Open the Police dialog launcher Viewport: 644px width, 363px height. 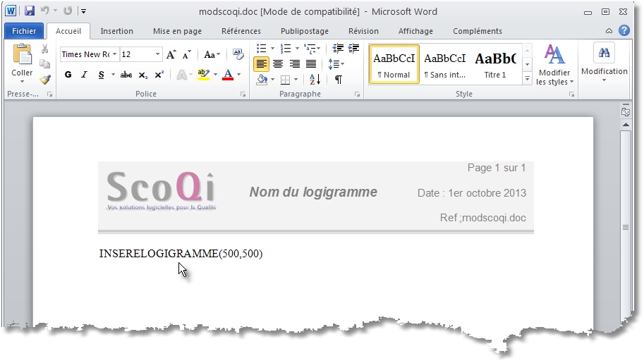click(243, 94)
